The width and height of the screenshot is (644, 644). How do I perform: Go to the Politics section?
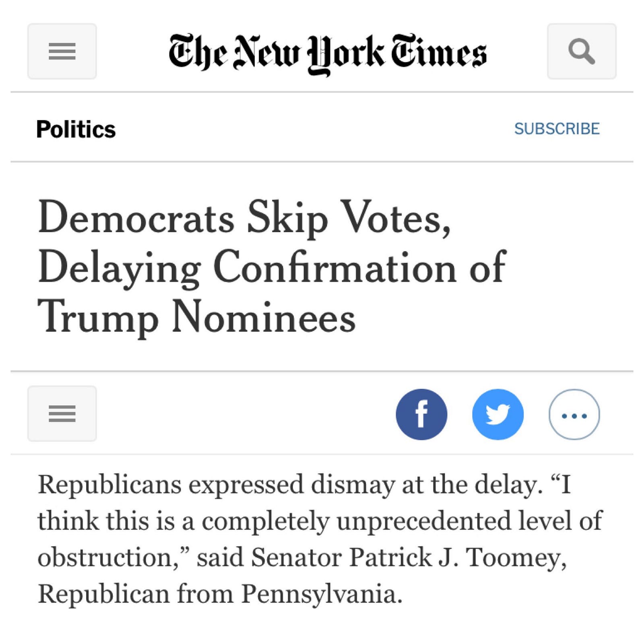click(76, 129)
